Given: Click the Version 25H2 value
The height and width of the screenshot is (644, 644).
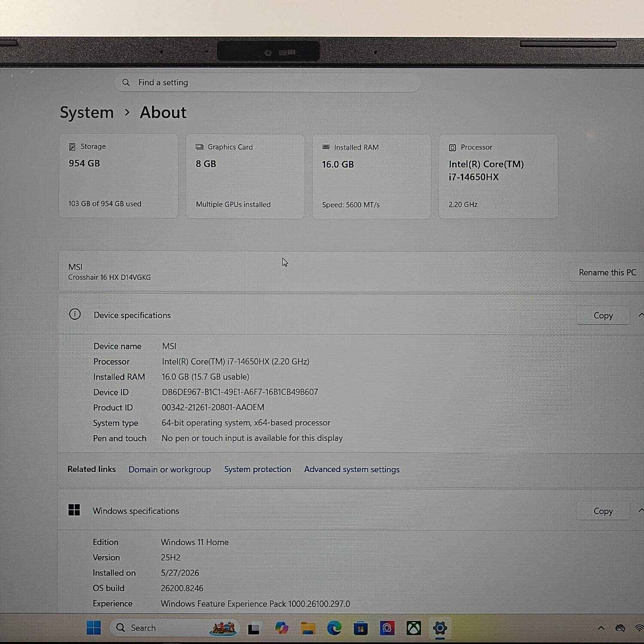Looking at the screenshot, I should coord(170,558).
